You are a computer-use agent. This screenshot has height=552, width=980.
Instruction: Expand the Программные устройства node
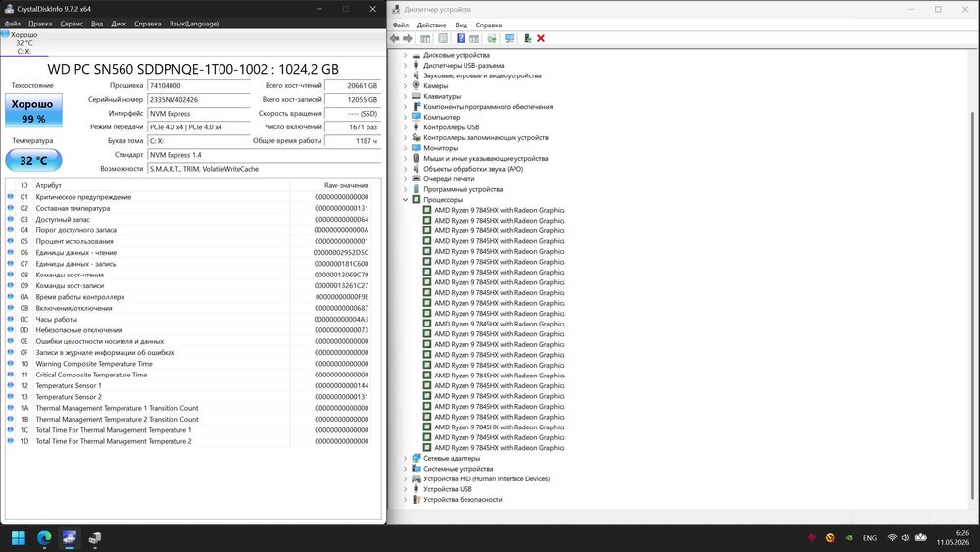tap(405, 189)
